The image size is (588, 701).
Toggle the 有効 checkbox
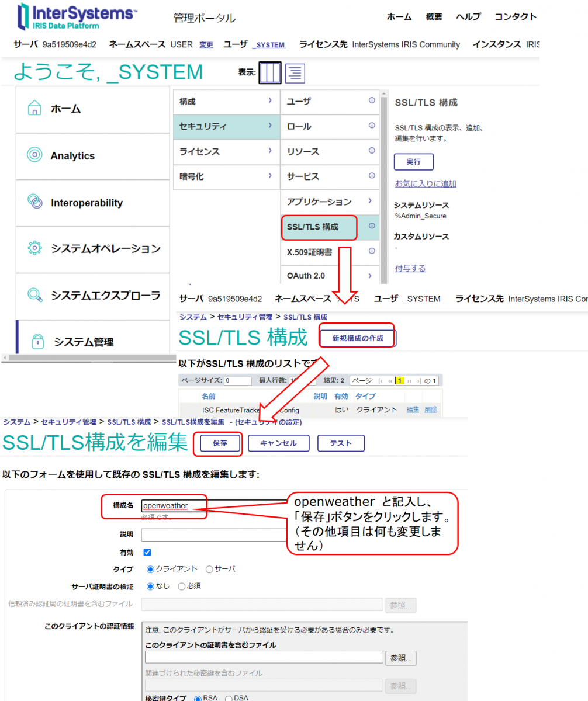[x=147, y=552]
